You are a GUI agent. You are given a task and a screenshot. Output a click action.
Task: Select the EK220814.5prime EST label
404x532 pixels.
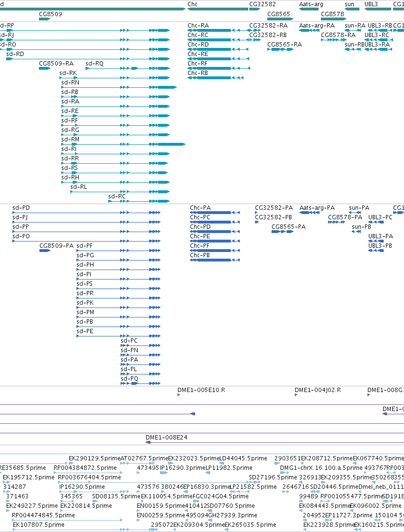pyautogui.click(x=86, y=506)
